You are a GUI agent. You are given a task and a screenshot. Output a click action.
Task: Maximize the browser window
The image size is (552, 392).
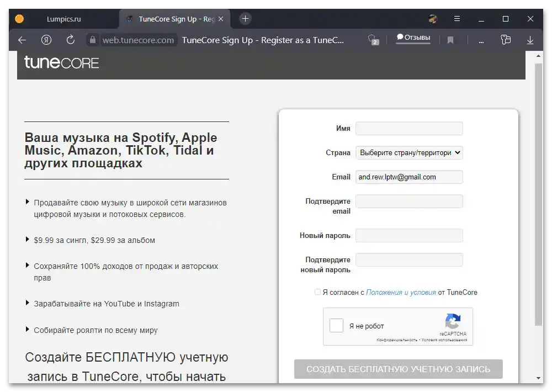coord(506,19)
